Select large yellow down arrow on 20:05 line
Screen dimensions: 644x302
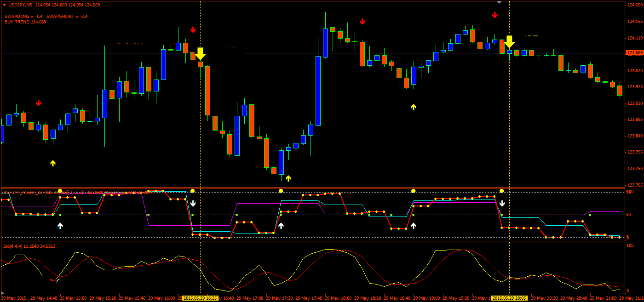click(509, 42)
